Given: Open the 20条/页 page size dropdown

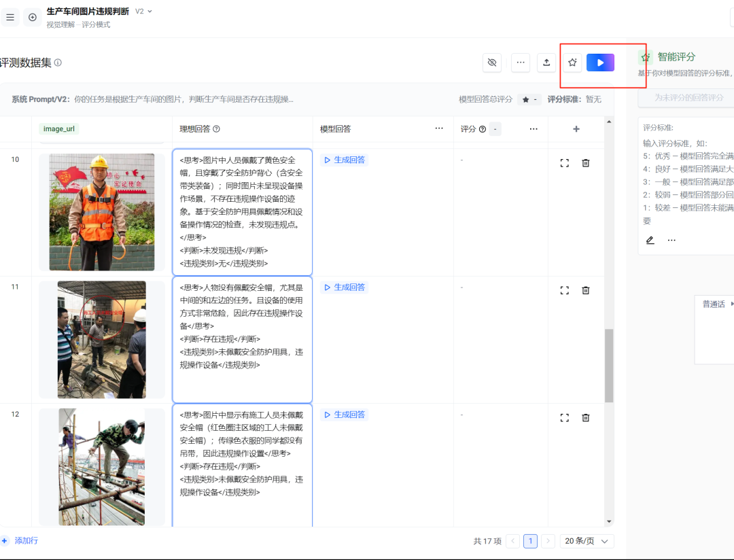Looking at the screenshot, I should [x=587, y=541].
